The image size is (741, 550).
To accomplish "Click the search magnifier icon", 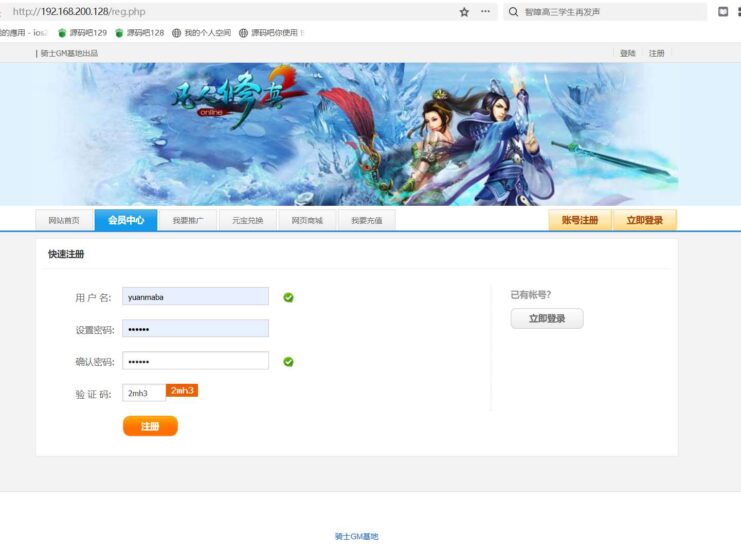I will click(x=513, y=12).
